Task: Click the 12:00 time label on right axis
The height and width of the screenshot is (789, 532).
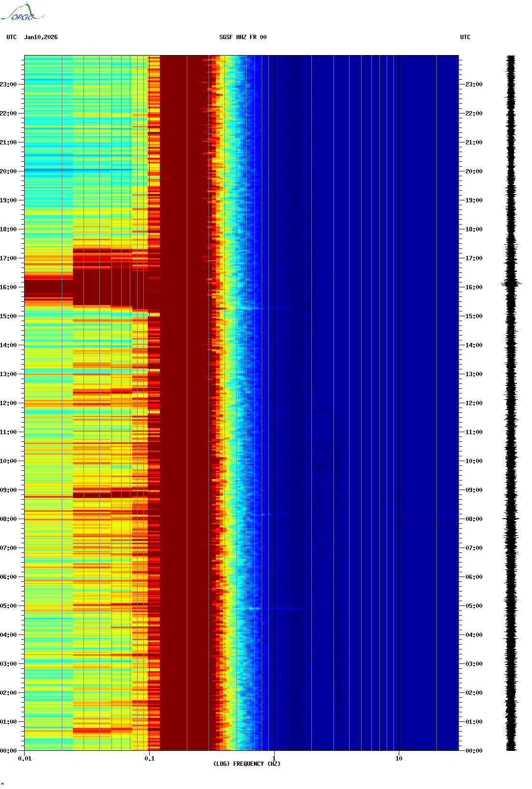Action: tap(474, 403)
